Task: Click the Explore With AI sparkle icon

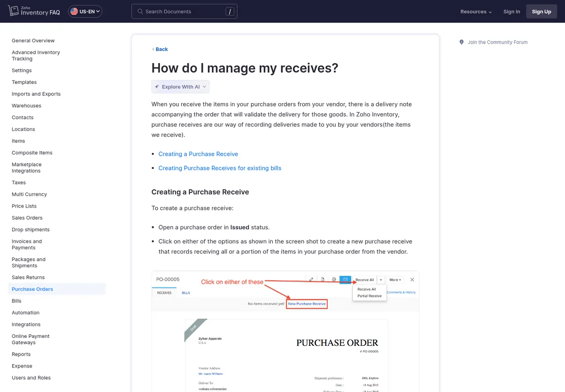Action: coord(157,87)
